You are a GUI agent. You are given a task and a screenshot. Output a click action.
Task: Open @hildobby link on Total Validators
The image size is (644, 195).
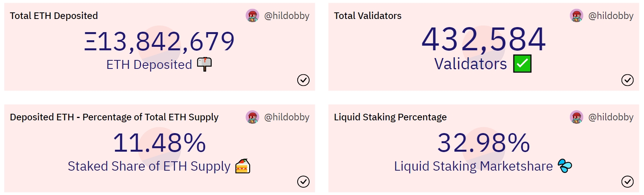pos(611,16)
